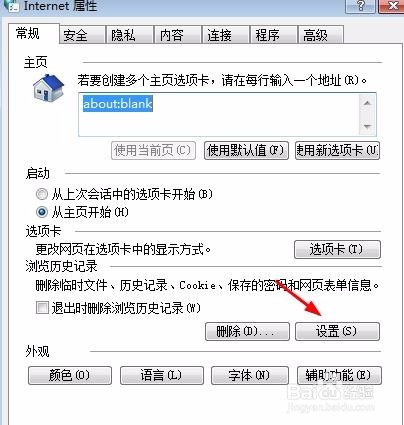The image size is (404, 425).
Task: Click the 使用默认值 button
Action: coord(246,151)
